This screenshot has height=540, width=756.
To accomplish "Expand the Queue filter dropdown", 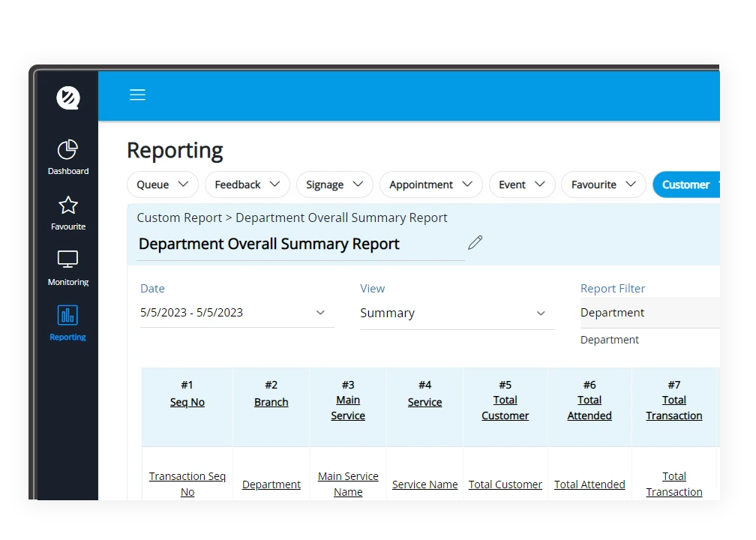I will point(162,184).
